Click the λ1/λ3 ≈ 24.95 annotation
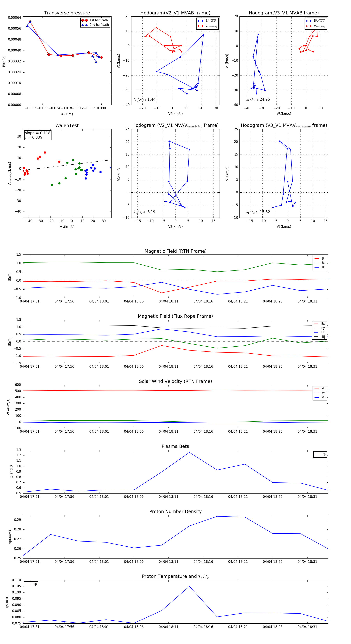Viewport: 351px width, 644px height. 258,100
